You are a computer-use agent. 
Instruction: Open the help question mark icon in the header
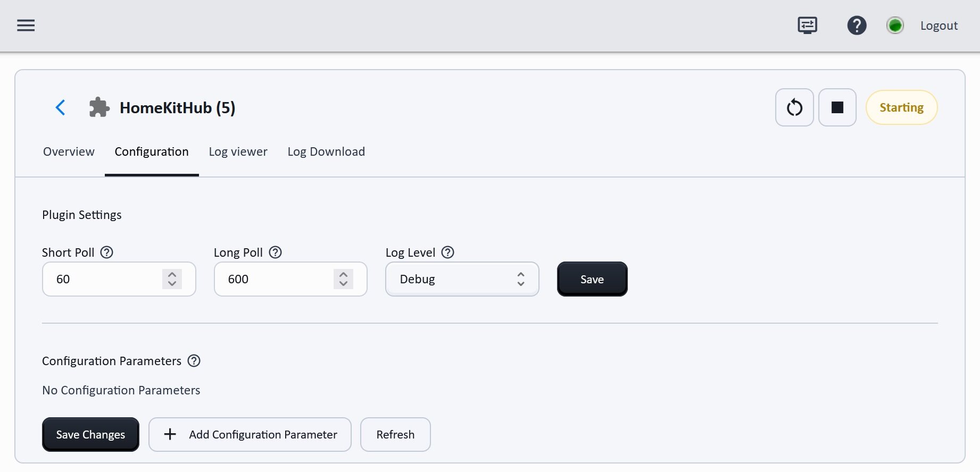[857, 25]
